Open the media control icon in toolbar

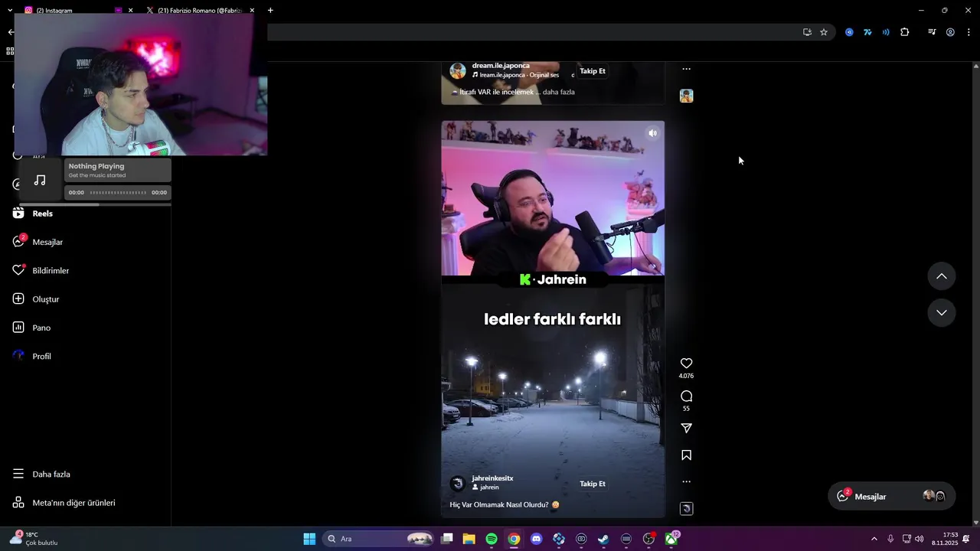[932, 32]
